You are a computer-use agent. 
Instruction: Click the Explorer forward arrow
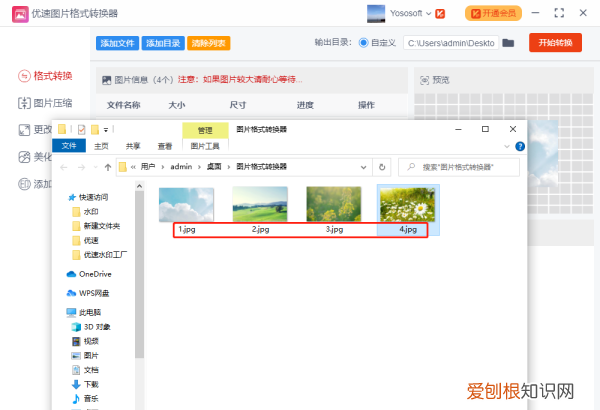81,167
